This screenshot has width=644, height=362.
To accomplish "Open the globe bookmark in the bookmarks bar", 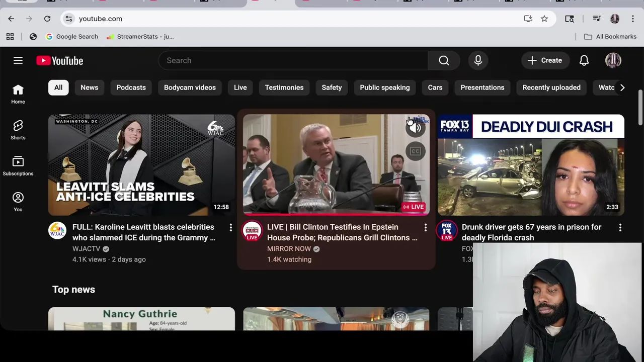I will (x=33, y=36).
